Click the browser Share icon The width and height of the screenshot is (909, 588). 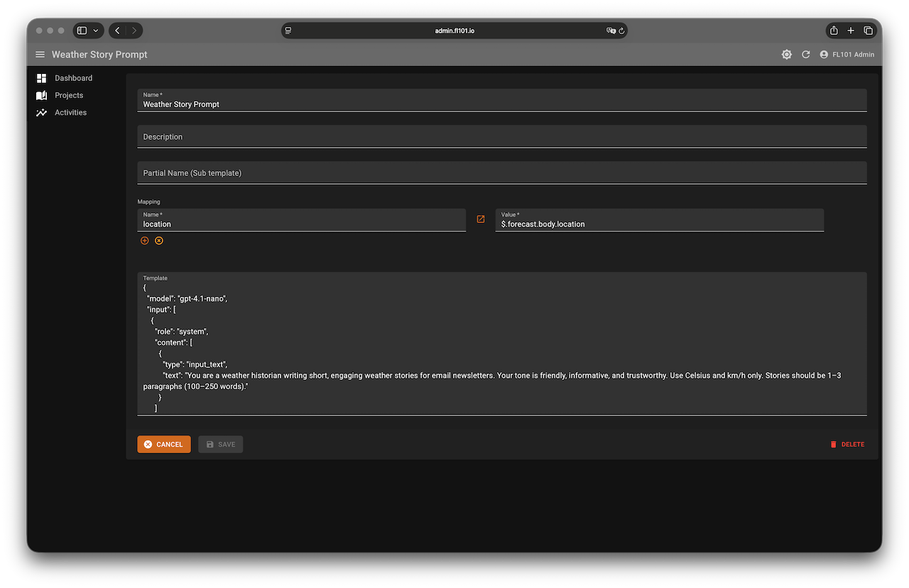click(834, 31)
